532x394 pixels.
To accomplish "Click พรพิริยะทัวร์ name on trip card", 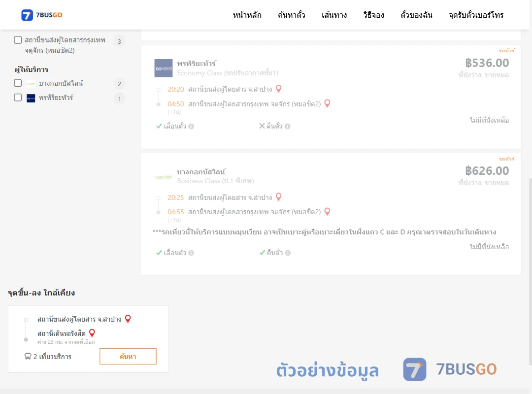I will click(x=197, y=64).
